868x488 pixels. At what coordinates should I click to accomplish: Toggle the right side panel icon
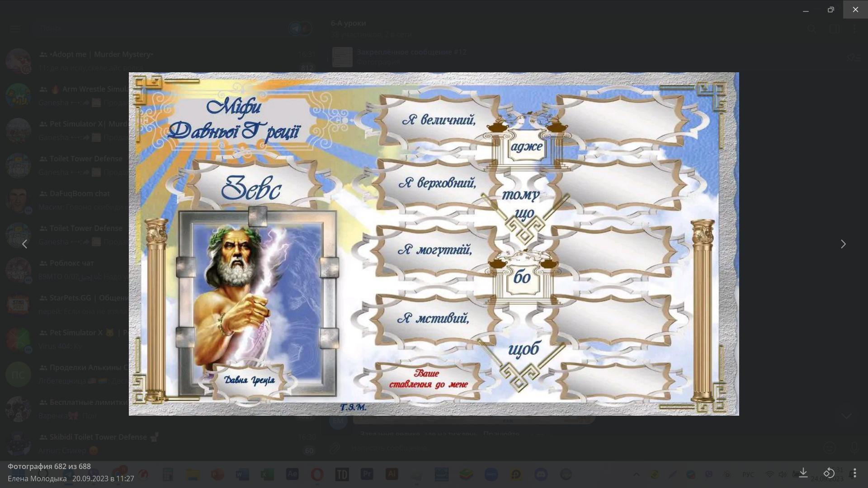tap(835, 29)
